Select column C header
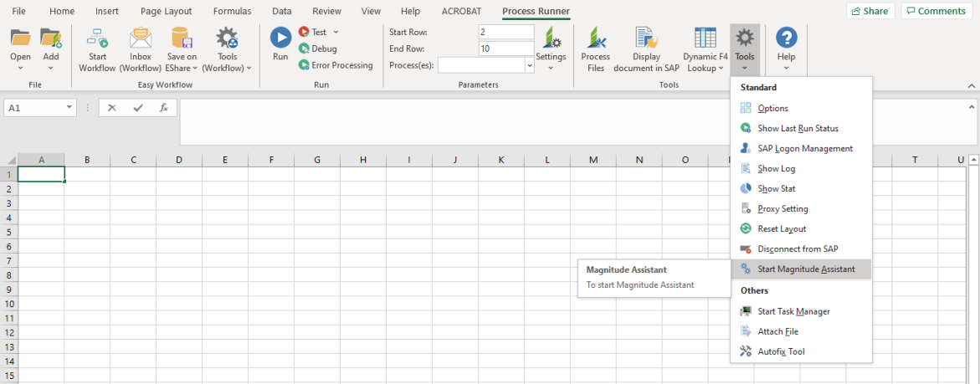 pos(133,160)
